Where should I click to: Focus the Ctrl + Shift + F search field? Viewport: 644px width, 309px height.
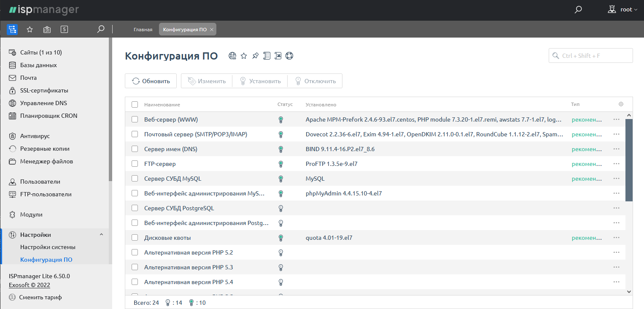click(x=590, y=56)
